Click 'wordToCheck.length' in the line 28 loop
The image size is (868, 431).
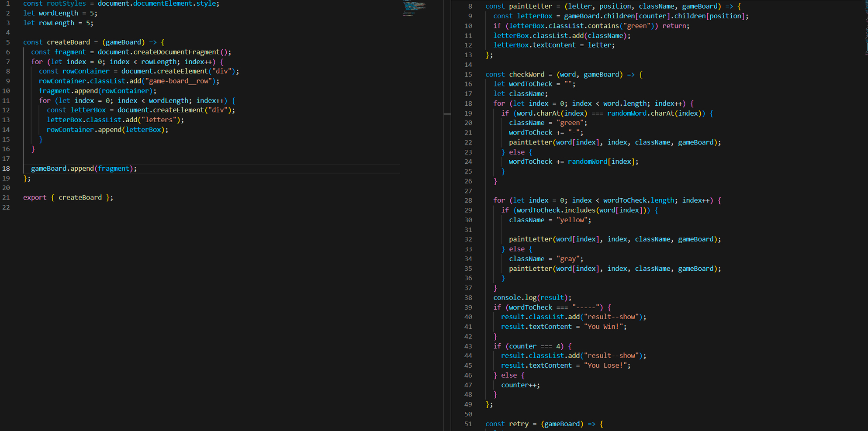click(x=639, y=200)
